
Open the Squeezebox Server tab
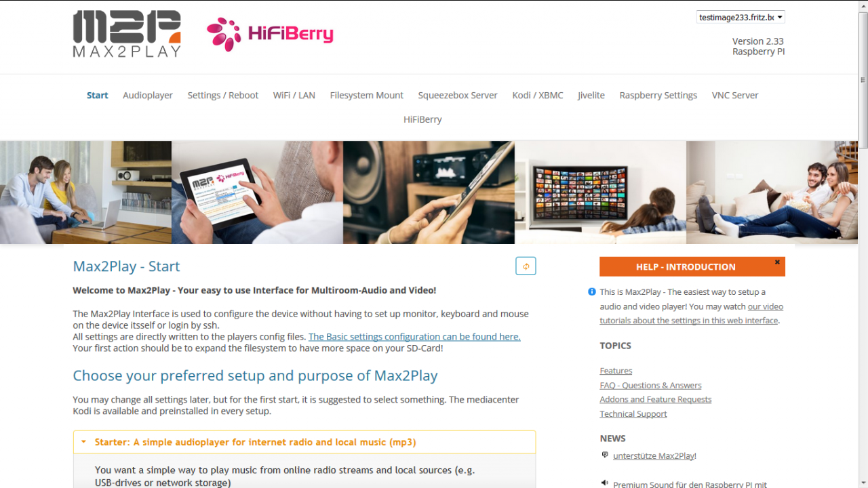click(x=458, y=95)
